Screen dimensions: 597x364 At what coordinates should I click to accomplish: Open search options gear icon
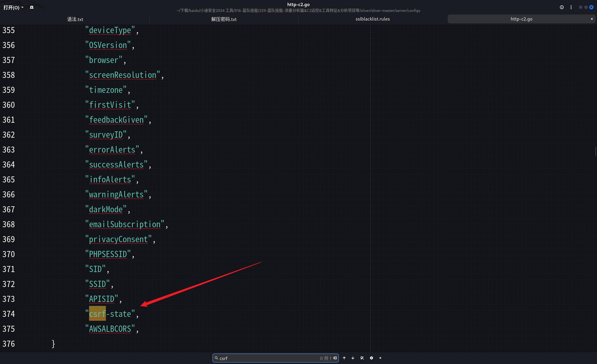(x=371, y=358)
